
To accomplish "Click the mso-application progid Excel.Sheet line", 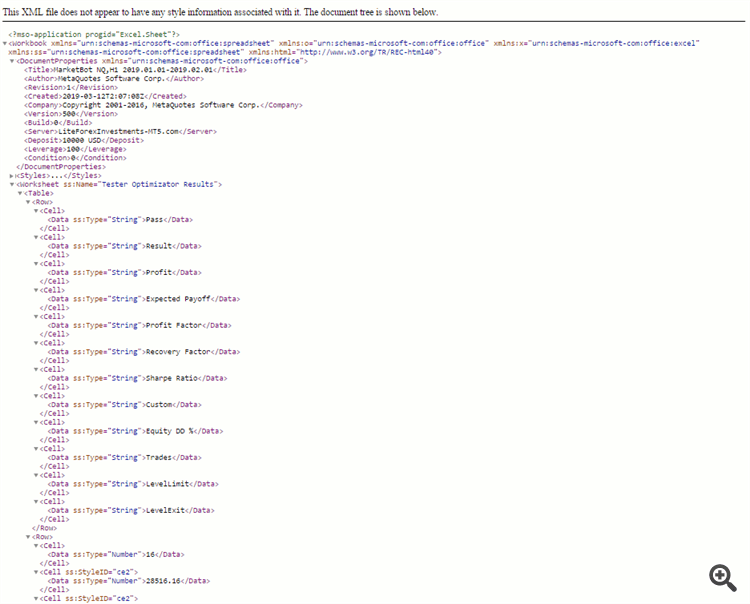I will (x=94, y=34).
